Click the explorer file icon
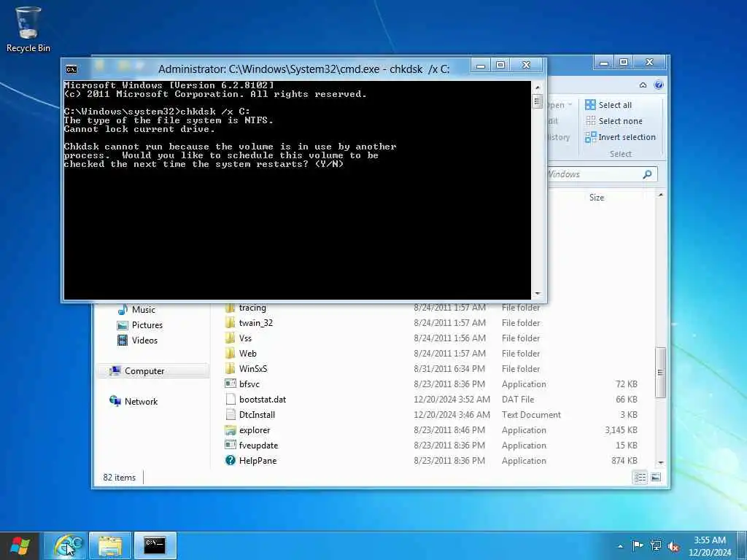747x560 pixels. pyautogui.click(x=230, y=430)
